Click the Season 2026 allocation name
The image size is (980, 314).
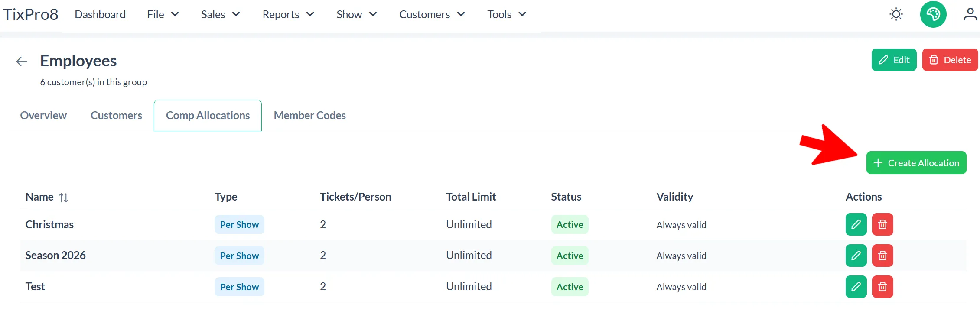click(55, 256)
